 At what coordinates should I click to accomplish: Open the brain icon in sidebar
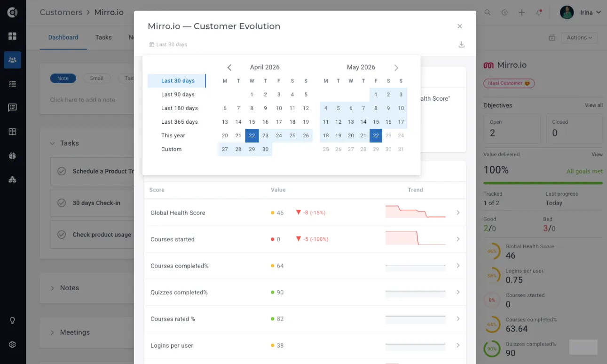[x=13, y=156]
